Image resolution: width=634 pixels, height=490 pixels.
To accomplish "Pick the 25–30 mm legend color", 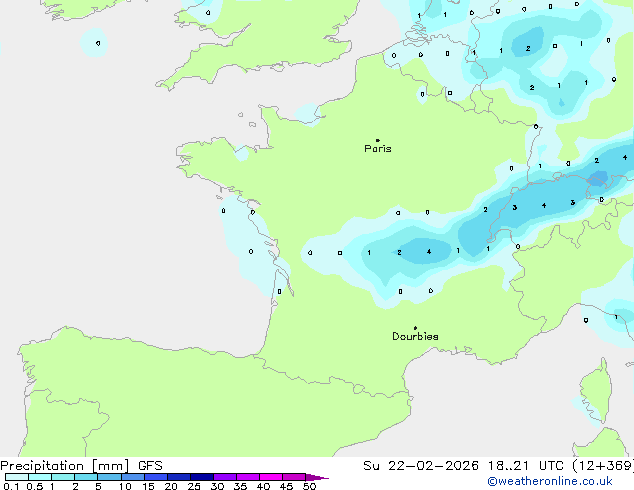I will [x=202, y=477].
